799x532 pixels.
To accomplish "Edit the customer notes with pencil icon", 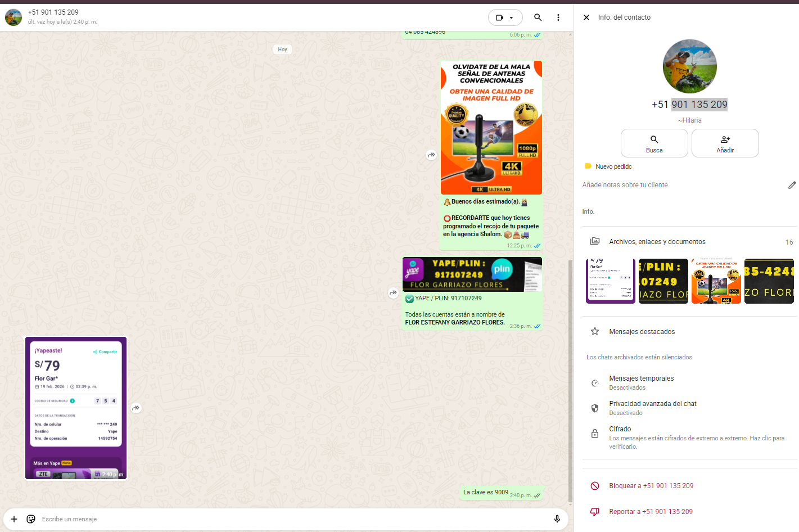I will click(x=792, y=185).
